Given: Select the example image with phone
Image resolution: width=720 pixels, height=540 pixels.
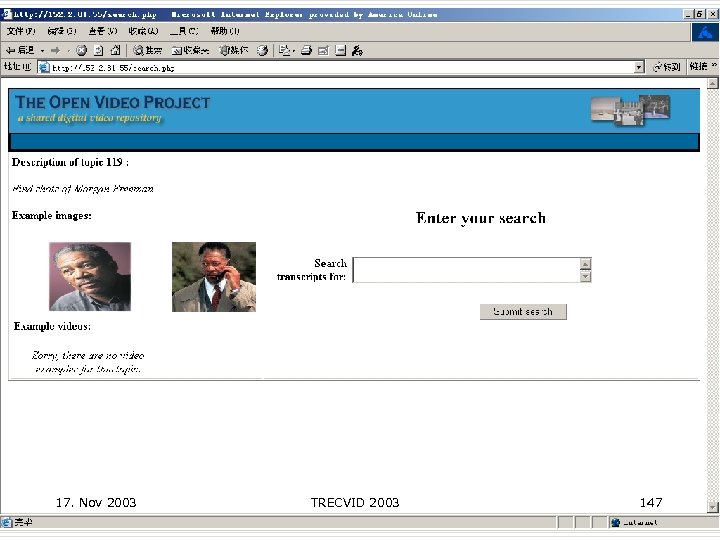Looking at the screenshot, I should click(214, 277).
